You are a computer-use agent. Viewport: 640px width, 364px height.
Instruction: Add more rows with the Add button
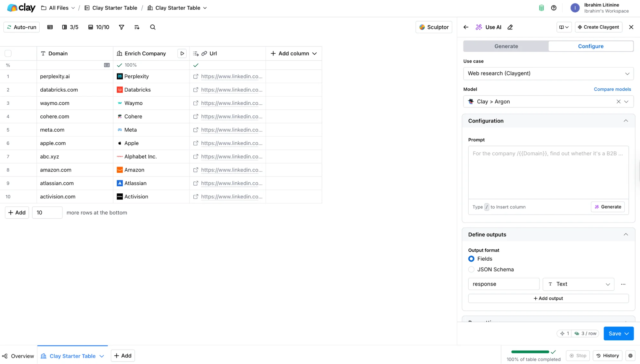pyautogui.click(x=17, y=213)
